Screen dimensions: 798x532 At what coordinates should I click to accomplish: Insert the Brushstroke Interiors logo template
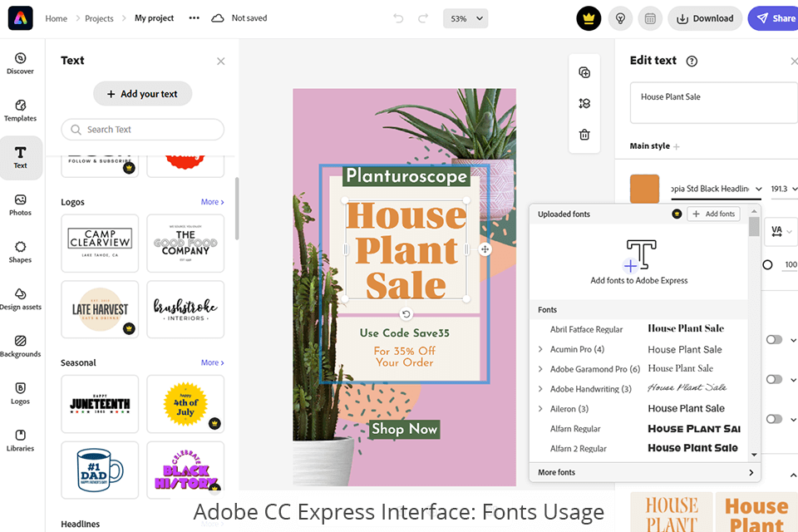pyautogui.click(x=185, y=309)
